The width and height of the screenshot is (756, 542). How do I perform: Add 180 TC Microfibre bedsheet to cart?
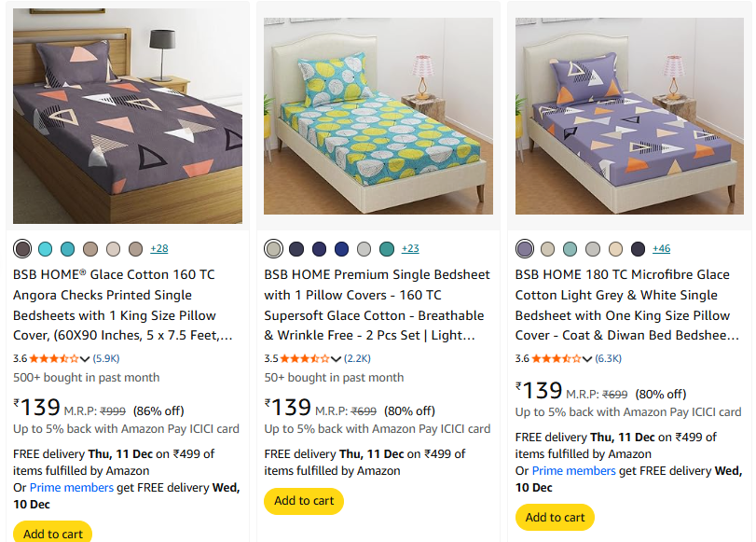tap(555, 517)
